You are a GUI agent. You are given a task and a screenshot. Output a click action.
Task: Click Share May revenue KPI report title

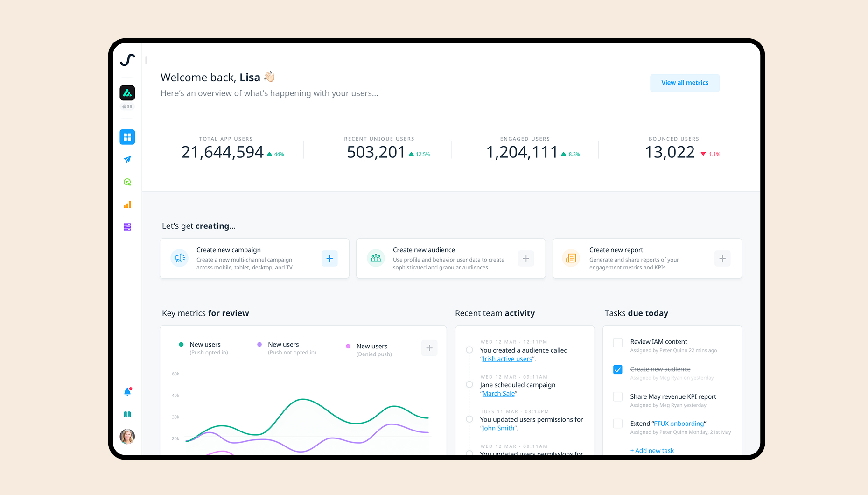[x=673, y=396]
